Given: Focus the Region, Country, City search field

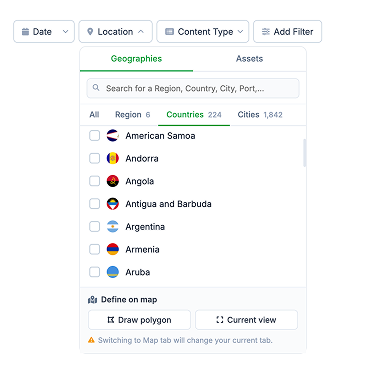Looking at the screenshot, I should click(193, 88).
